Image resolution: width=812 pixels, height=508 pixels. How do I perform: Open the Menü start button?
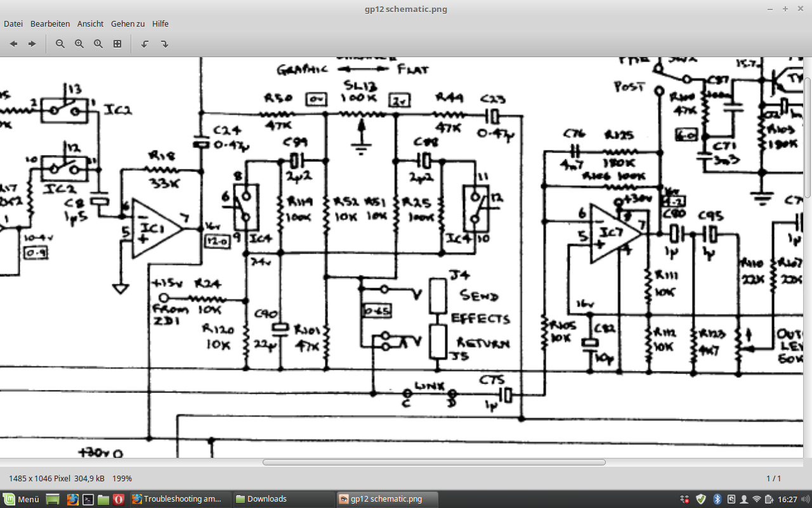pos(22,499)
